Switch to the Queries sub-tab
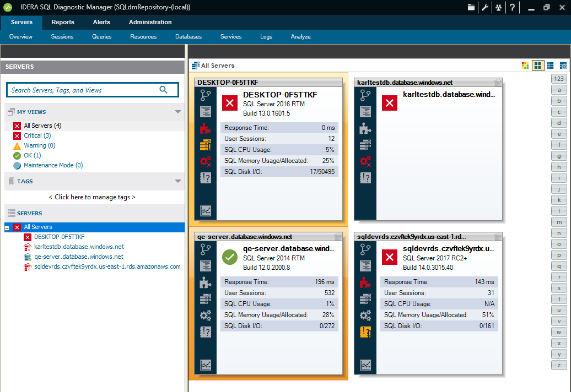This screenshot has height=392, width=571. [x=101, y=37]
